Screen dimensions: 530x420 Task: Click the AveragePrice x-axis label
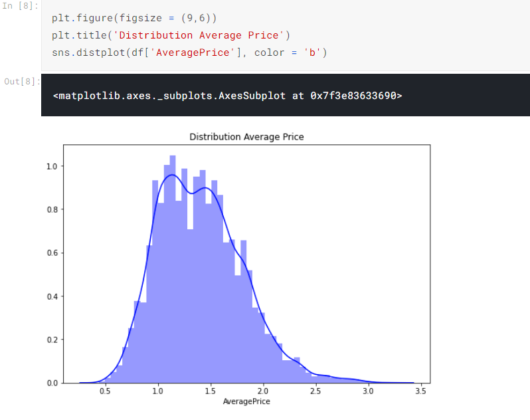(x=246, y=401)
